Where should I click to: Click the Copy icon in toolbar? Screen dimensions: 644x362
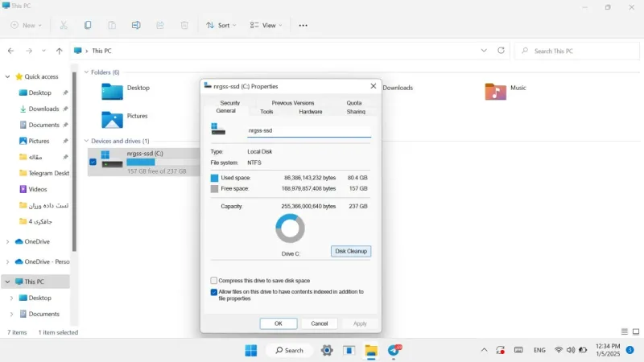tap(88, 25)
